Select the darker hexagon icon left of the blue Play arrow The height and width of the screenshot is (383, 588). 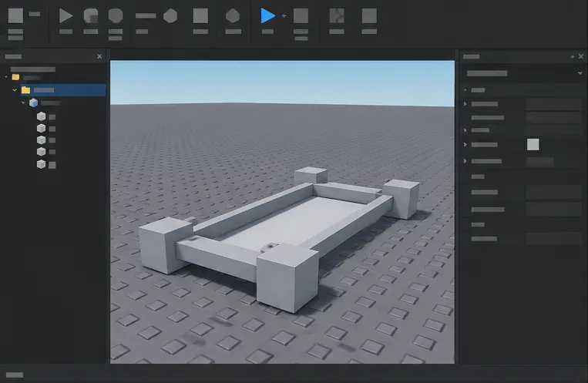233,15
